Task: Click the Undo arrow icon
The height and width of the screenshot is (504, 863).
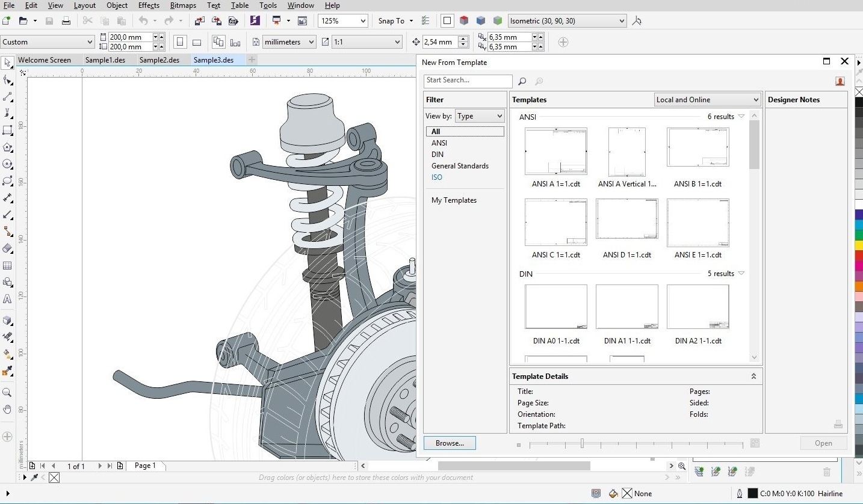Action: click(143, 20)
